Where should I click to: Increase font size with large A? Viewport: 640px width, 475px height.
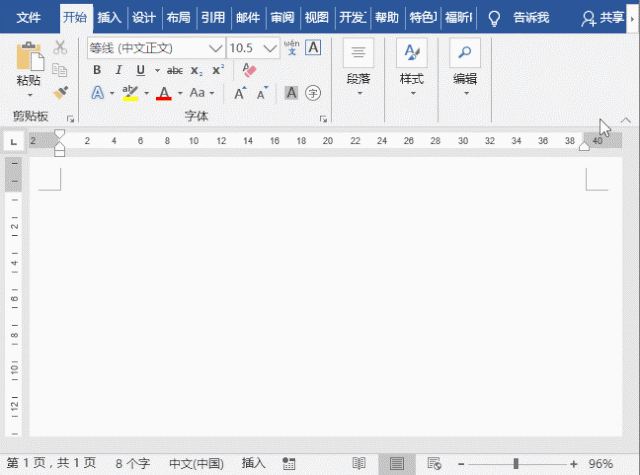click(x=240, y=93)
